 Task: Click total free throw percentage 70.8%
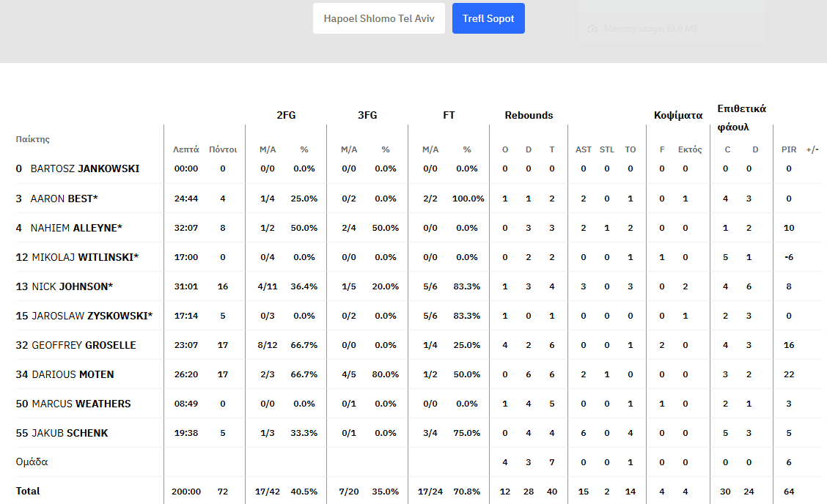(467, 492)
